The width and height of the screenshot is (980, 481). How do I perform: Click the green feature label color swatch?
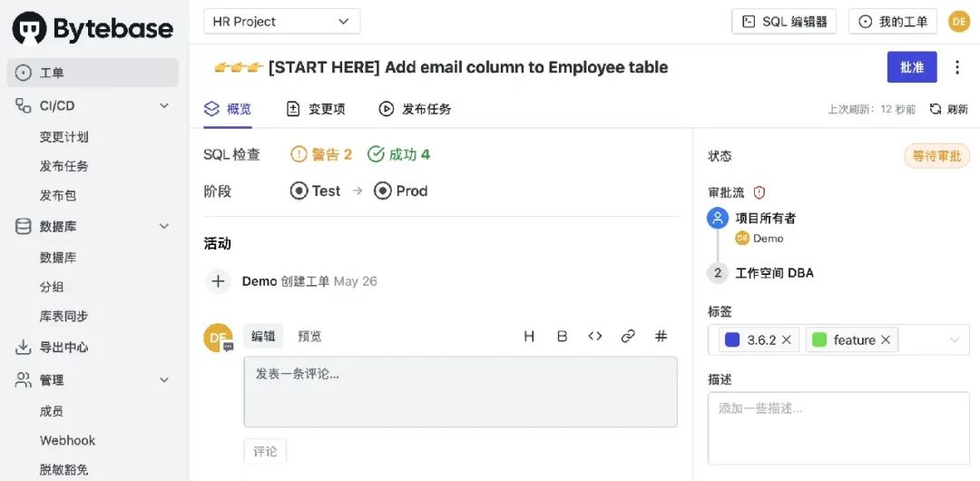(819, 339)
